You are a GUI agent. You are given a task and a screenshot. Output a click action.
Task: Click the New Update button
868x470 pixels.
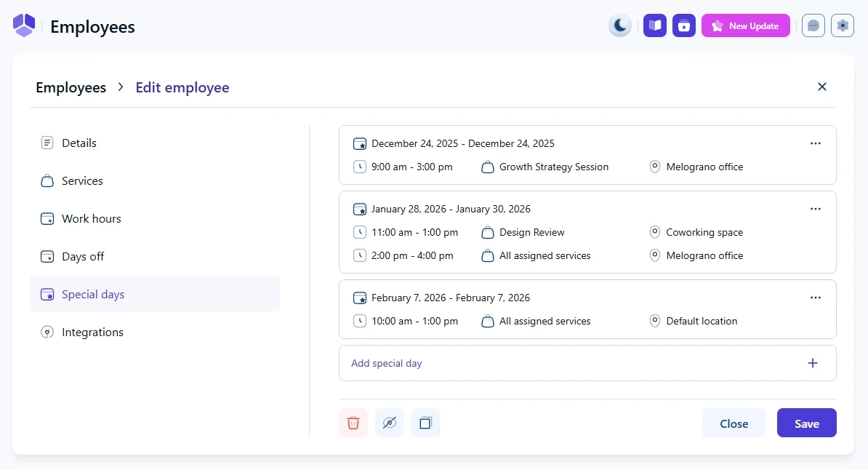(745, 26)
